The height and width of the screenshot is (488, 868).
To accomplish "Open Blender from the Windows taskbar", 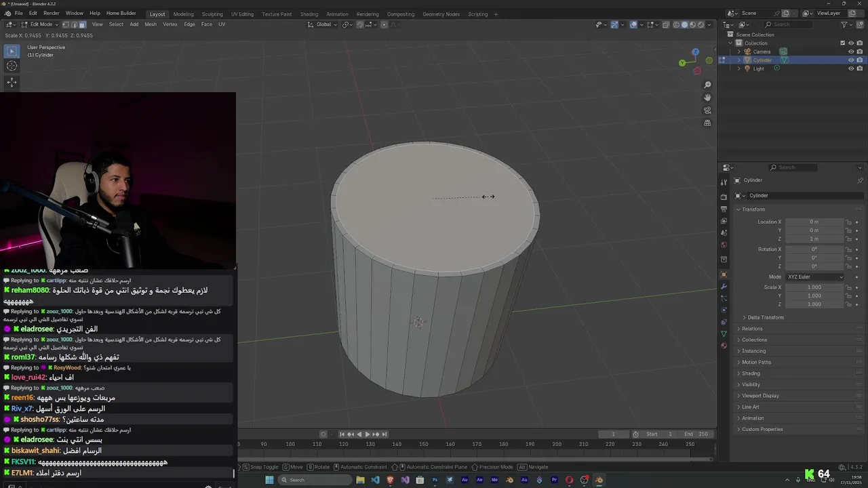I will click(599, 480).
